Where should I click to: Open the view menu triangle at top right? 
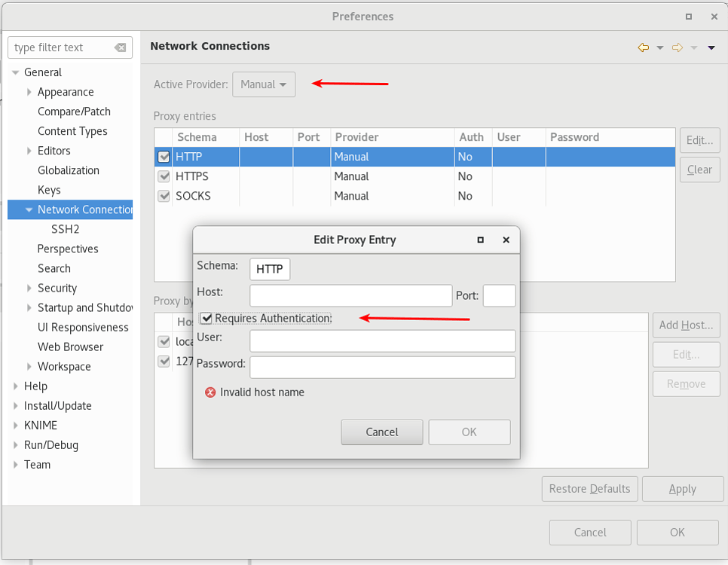click(711, 47)
